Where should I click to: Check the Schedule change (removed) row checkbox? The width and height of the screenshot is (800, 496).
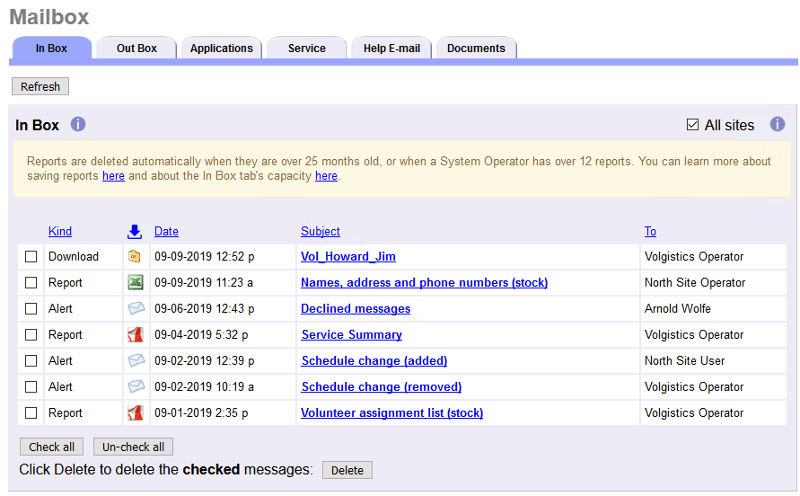coord(31,387)
